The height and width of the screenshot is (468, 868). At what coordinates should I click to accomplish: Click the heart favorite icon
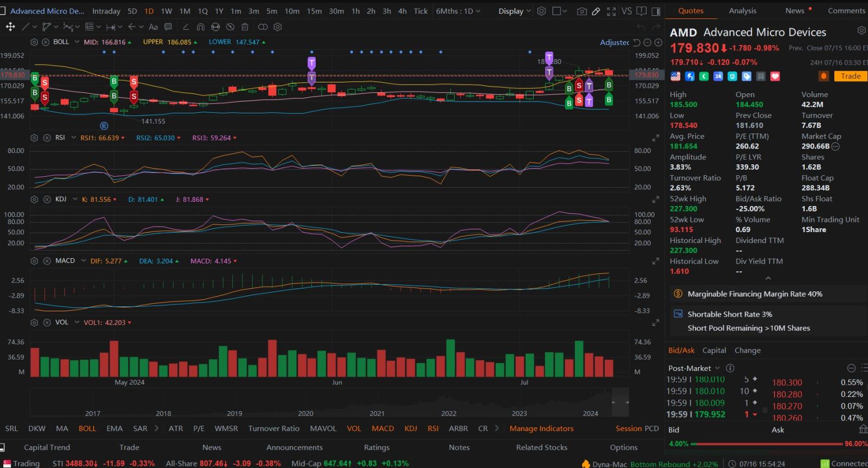tap(775, 76)
